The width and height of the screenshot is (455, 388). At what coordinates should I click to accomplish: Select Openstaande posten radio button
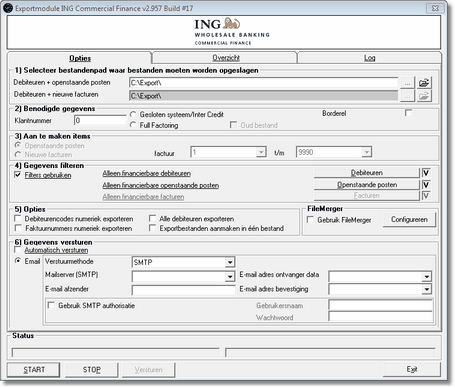(18, 145)
